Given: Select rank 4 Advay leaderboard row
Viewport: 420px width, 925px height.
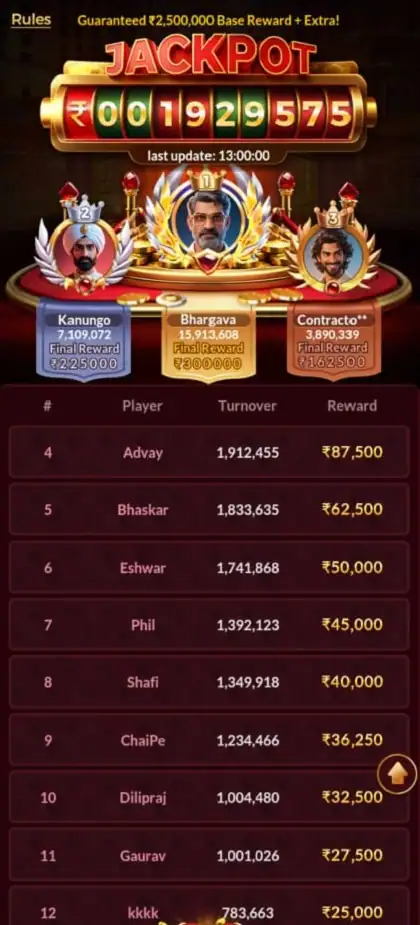Looking at the screenshot, I should [209, 452].
